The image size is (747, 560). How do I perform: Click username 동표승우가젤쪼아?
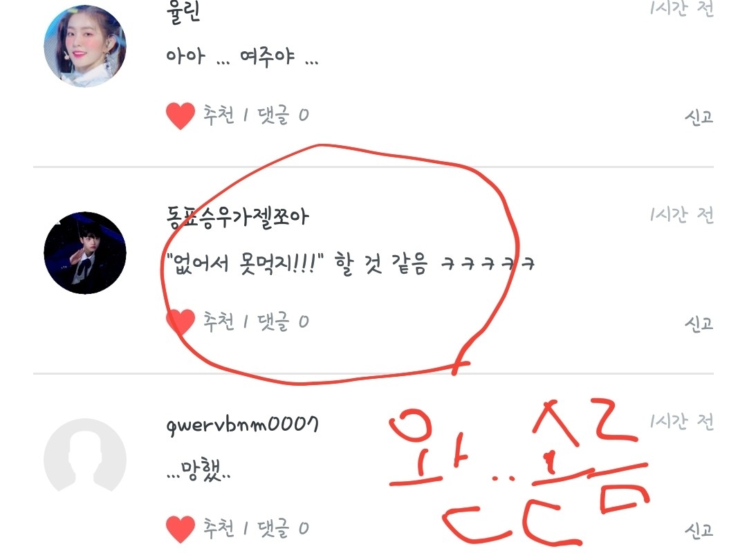click(x=237, y=218)
